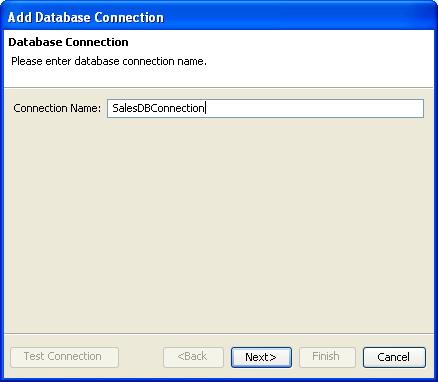This screenshot has width=438, height=382.
Task: Focus the Connection Name text field
Action: (265, 108)
